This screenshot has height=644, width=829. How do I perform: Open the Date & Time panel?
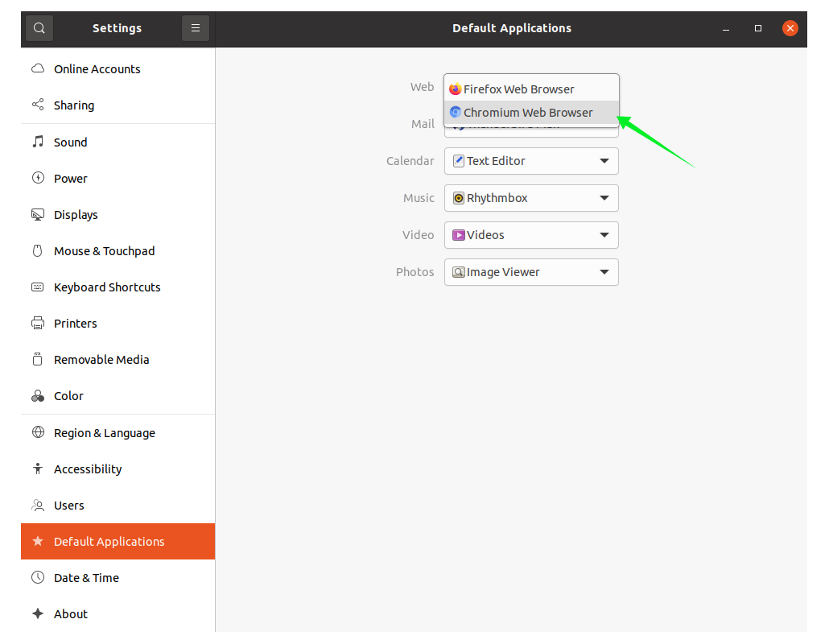118,578
